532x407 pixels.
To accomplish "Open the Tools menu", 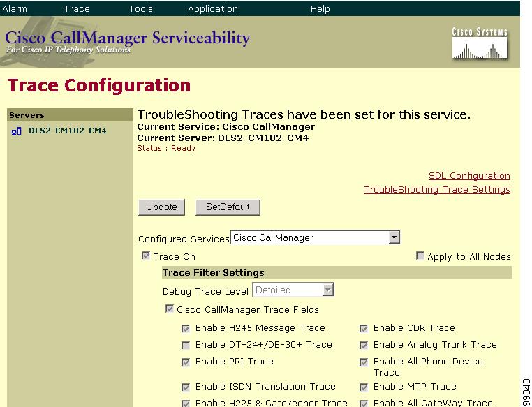I will [x=140, y=8].
